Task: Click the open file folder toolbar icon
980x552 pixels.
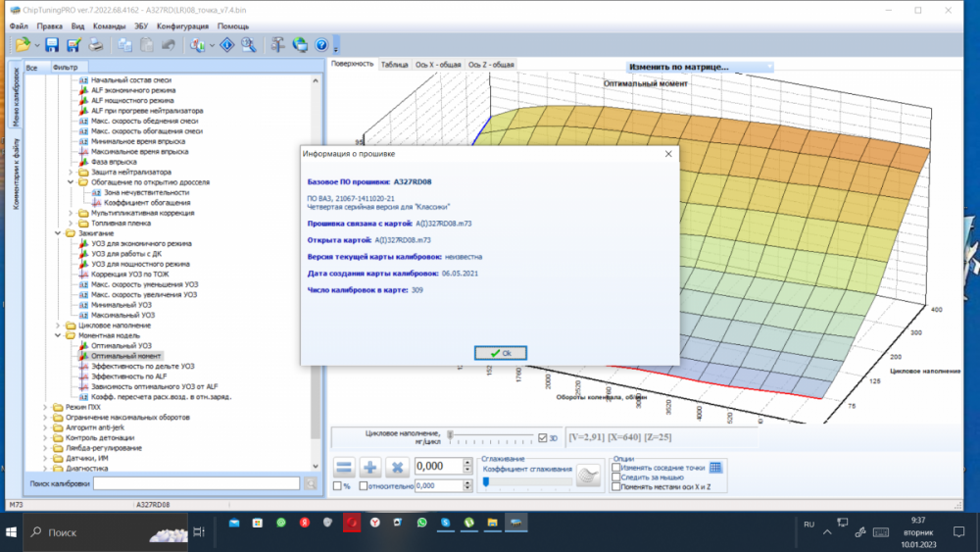Action: point(23,45)
